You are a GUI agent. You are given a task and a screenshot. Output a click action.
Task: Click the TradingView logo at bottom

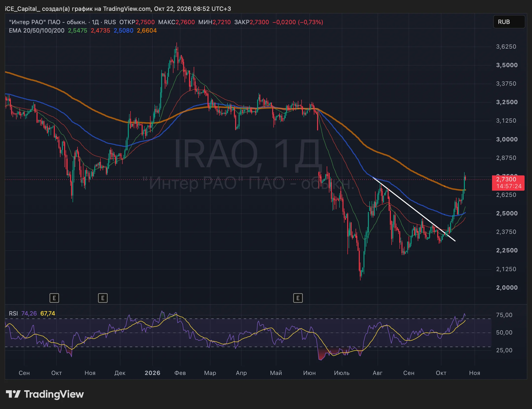pos(45,394)
